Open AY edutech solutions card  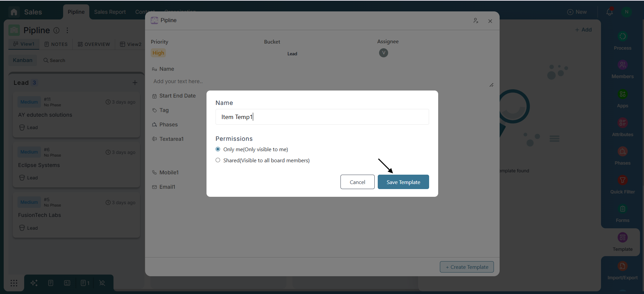[76, 115]
